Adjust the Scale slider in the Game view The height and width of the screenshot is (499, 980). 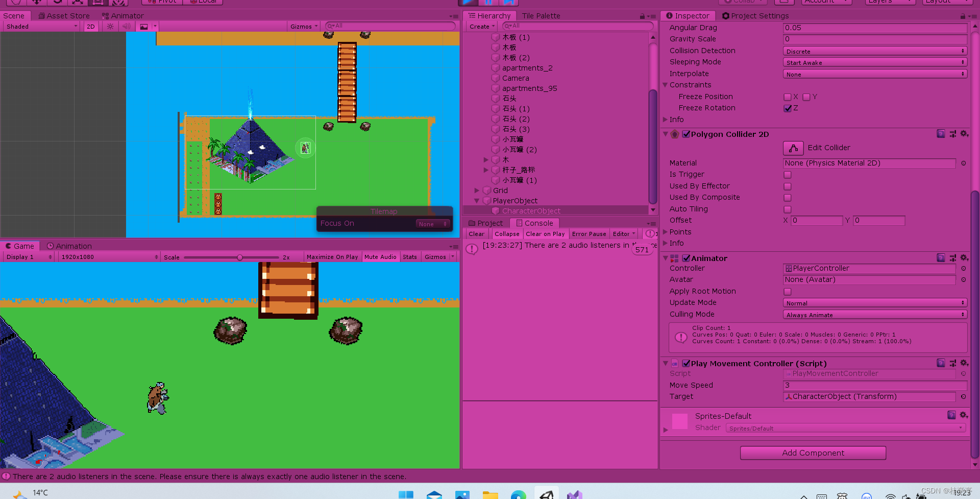click(x=240, y=257)
